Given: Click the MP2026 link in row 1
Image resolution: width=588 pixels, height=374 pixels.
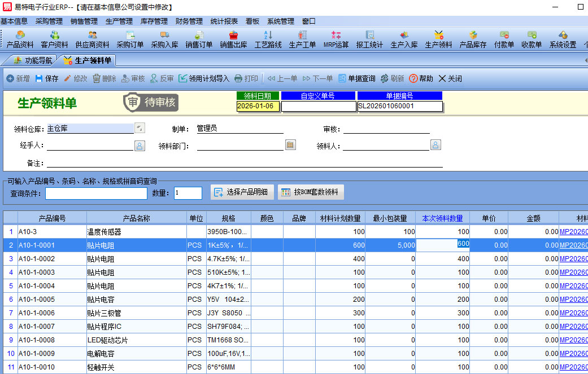Looking at the screenshot, I should pos(573,232).
